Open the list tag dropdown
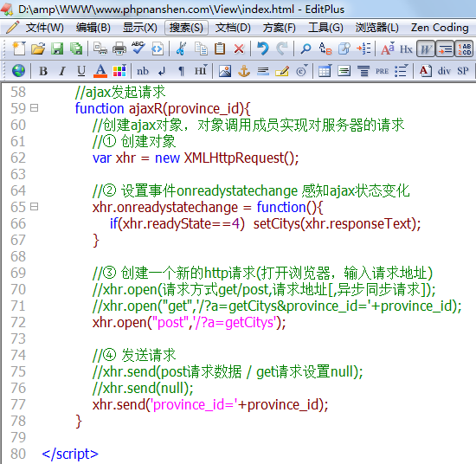This screenshot has width=476, height=464. tap(402, 71)
